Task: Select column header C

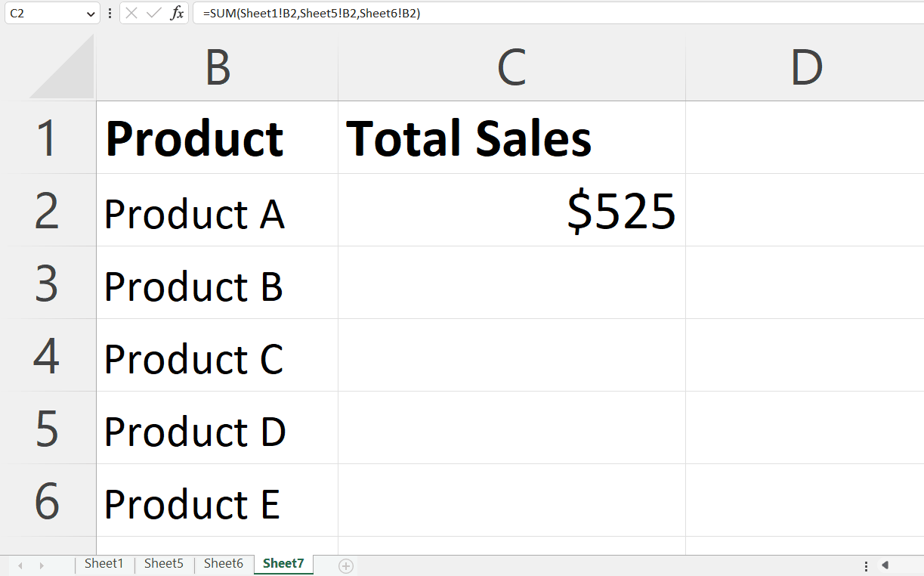Action: coord(511,67)
